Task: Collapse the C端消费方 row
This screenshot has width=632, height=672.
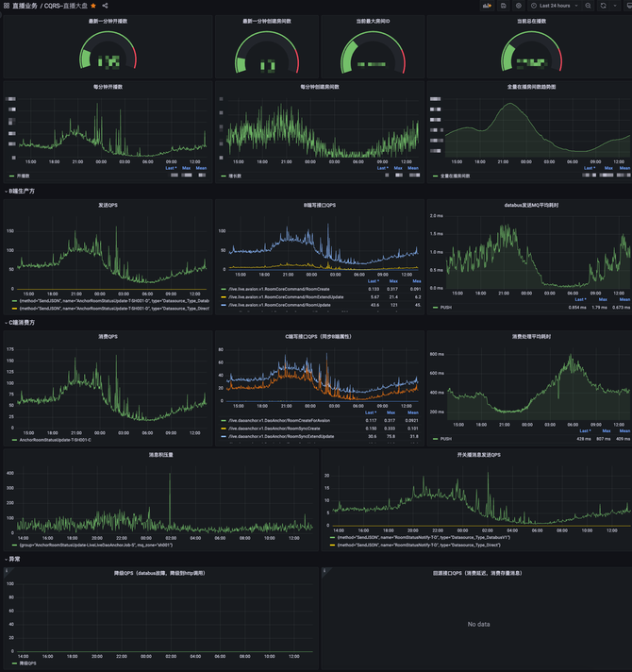Action: point(23,323)
